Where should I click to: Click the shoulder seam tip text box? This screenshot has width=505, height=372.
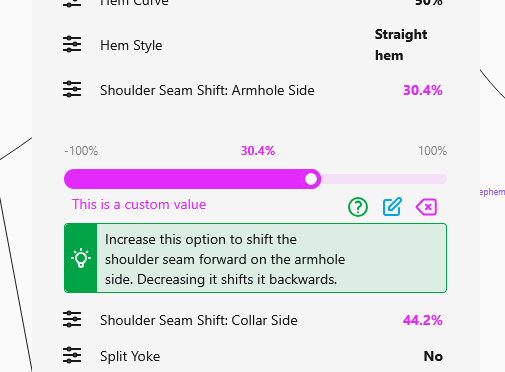pyautogui.click(x=255, y=258)
